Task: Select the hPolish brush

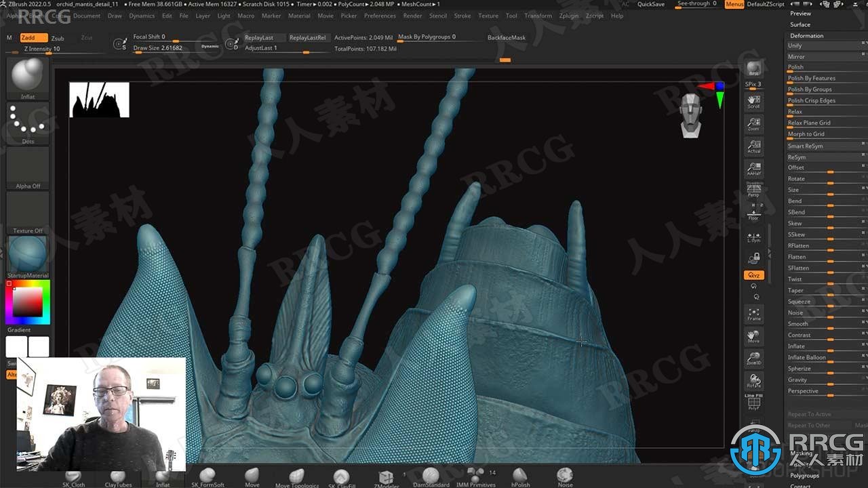Action: point(520,478)
